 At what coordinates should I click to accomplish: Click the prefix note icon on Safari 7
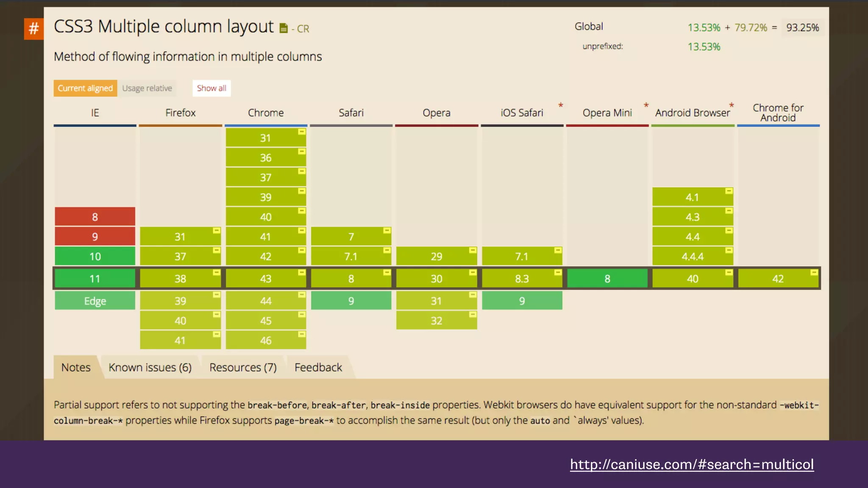387,230
